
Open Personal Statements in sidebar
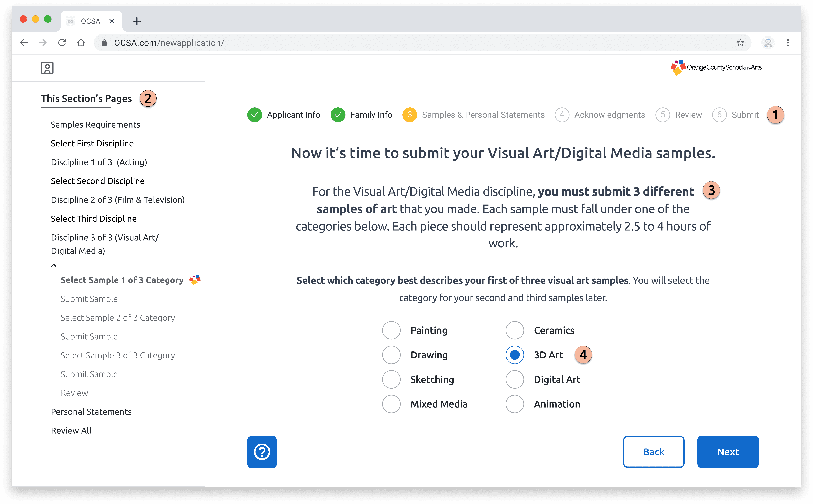[91, 412]
